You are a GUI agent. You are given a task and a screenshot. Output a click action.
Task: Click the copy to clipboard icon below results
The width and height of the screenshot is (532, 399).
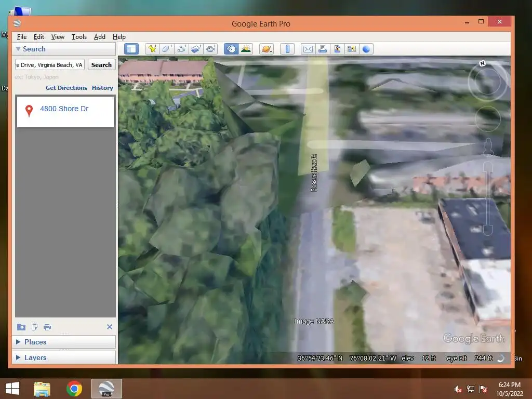click(x=34, y=327)
